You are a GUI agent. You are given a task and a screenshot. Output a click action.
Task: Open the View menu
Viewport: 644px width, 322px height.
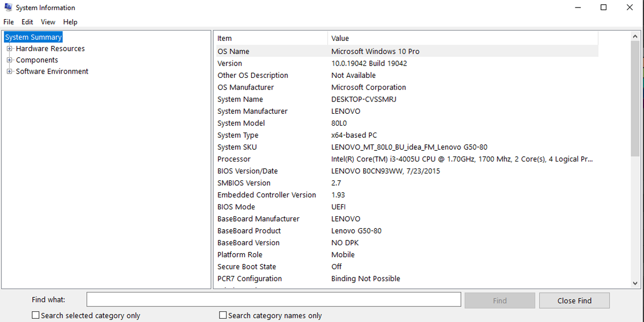48,21
